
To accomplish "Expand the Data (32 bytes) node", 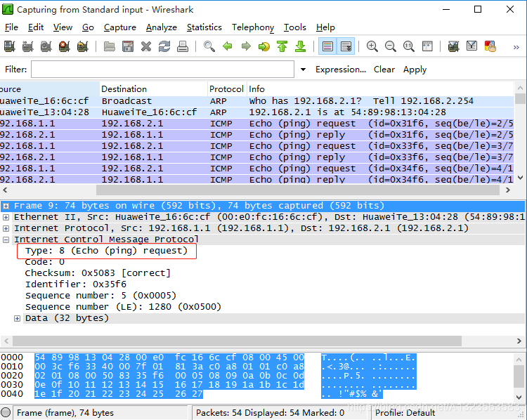I will pyautogui.click(x=17, y=319).
